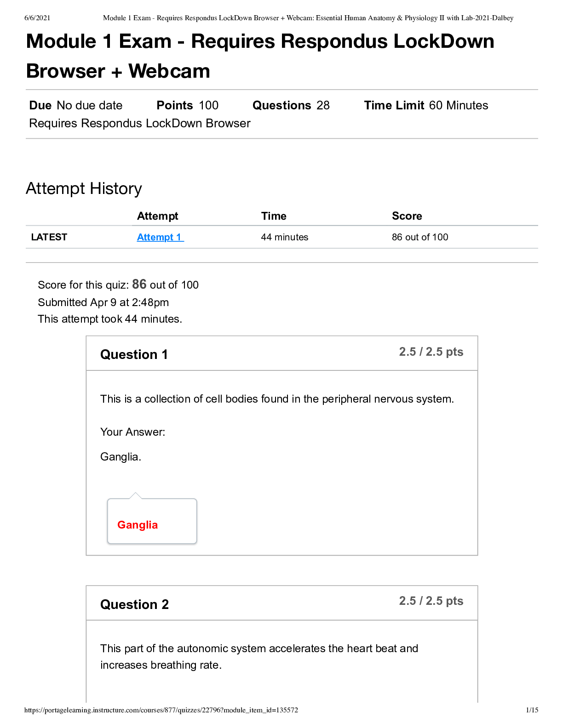Click the 'Attempt' column header
This screenshot has height=728, width=563.
tap(158, 216)
